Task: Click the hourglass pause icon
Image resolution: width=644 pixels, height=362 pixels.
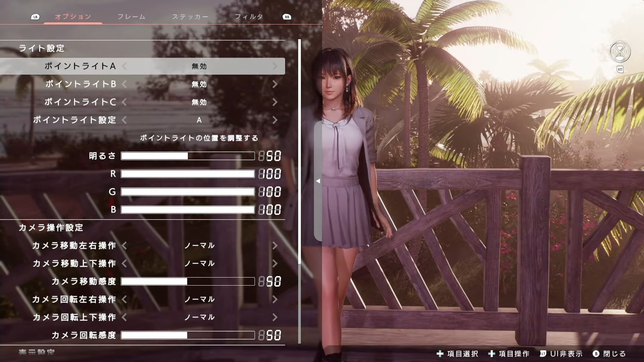Action: tap(620, 52)
